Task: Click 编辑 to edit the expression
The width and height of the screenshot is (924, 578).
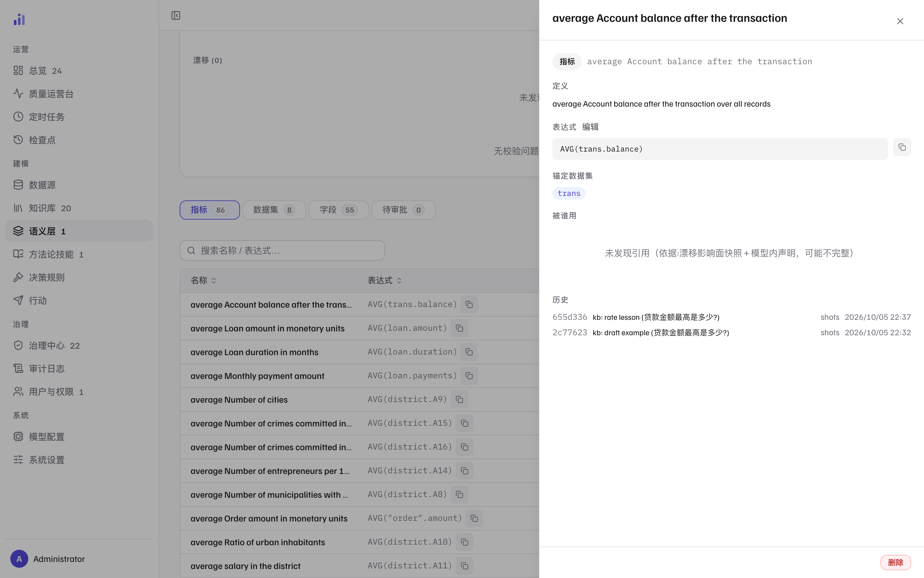Action: tap(590, 127)
